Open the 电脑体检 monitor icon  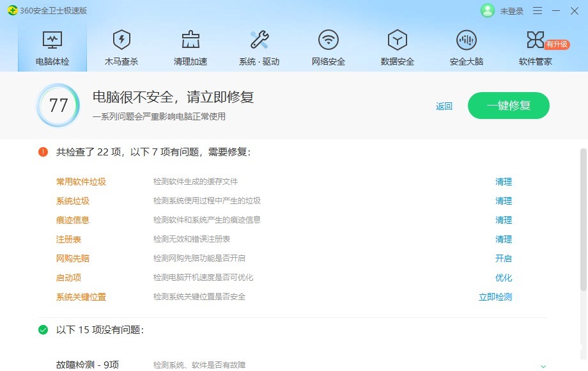(52, 40)
